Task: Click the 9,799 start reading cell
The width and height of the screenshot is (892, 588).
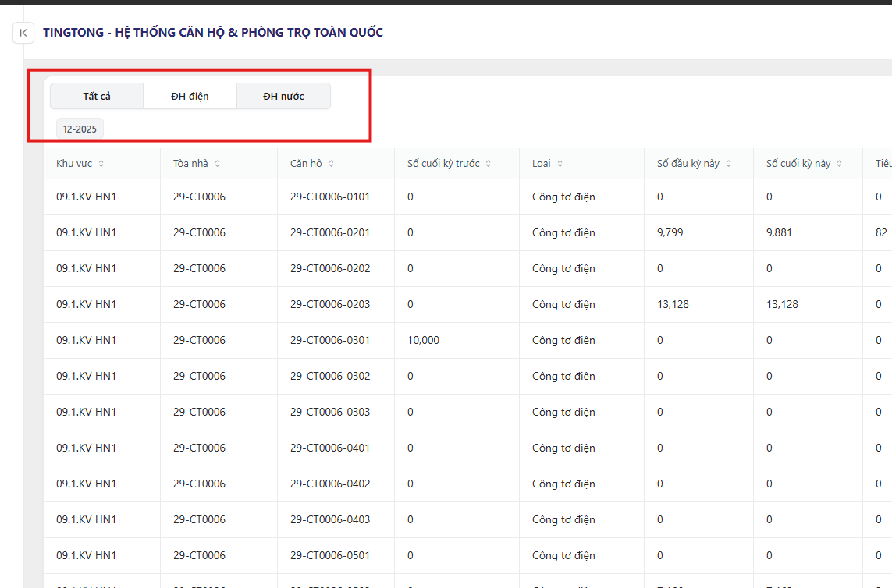Action: [x=670, y=232]
